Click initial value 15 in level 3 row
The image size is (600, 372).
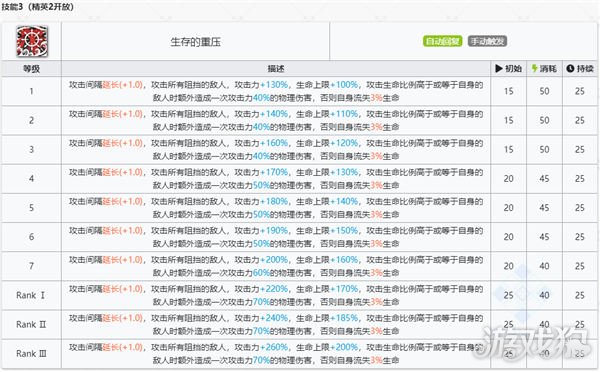pyautogui.click(x=509, y=150)
